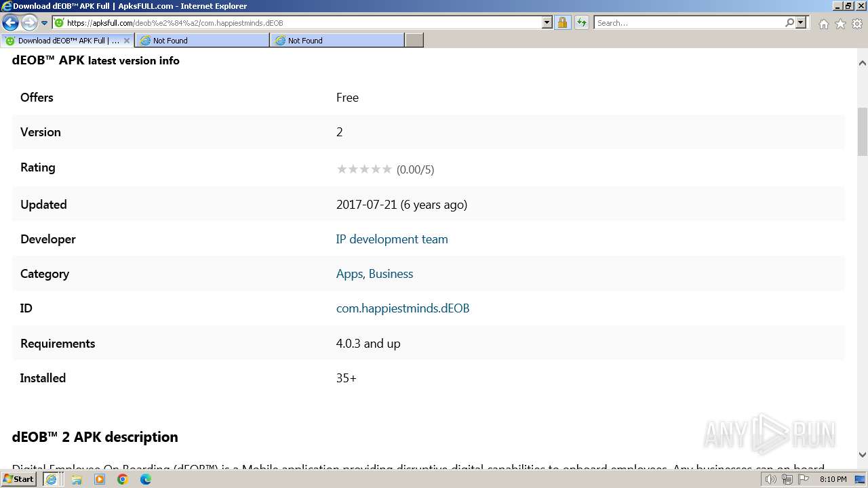The image size is (868, 488).
Task: Launch Google Chrome from the taskbar
Action: coord(123,479)
